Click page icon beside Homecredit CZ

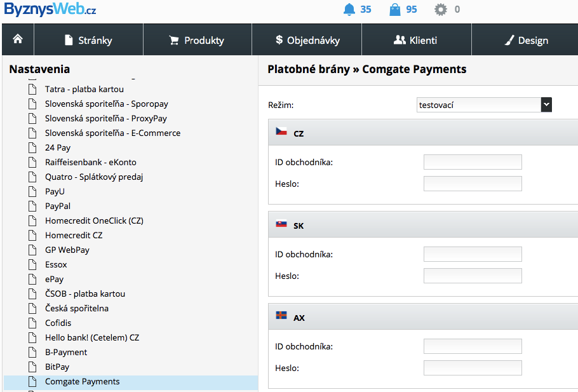pyautogui.click(x=32, y=235)
